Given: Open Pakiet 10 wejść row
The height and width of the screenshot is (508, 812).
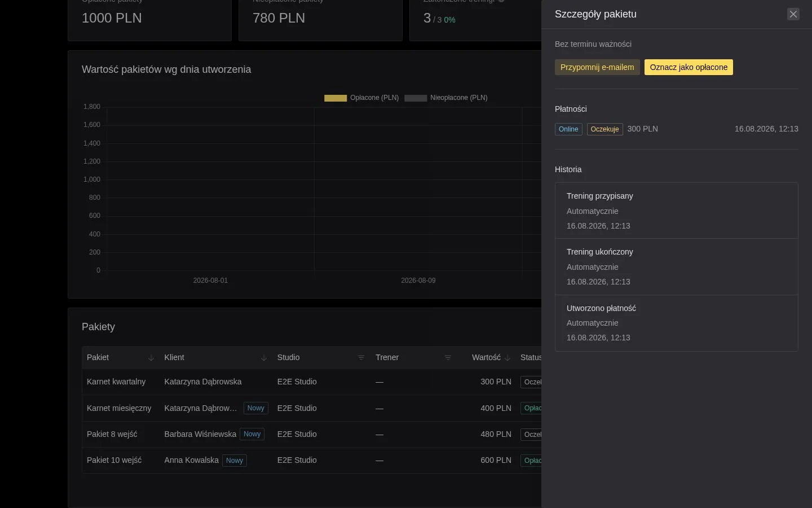Looking at the screenshot, I should click(x=312, y=461).
